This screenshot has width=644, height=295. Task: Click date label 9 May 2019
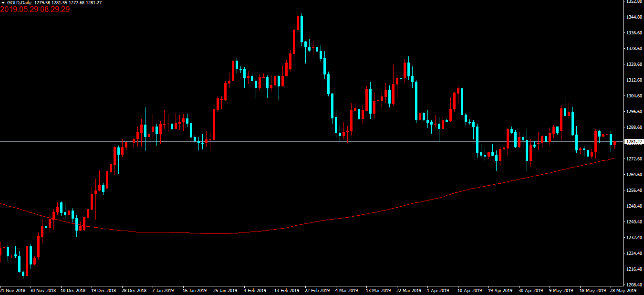click(x=561, y=290)
